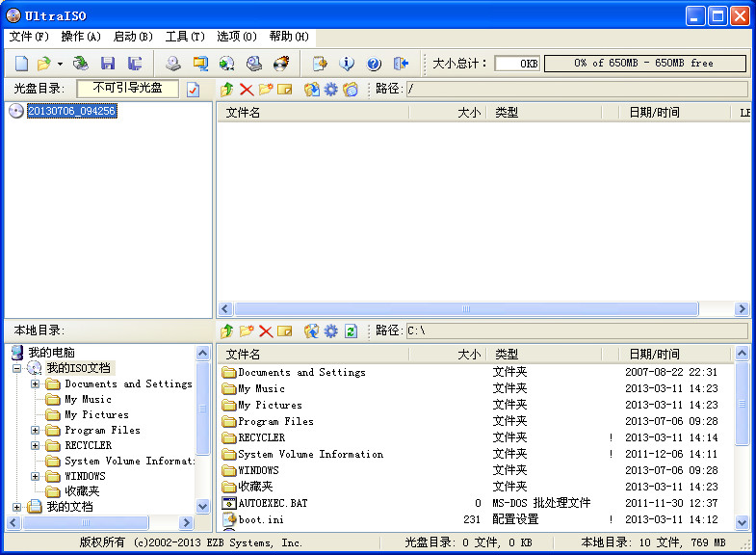The image size is (756, 555).
Task: Click the green Refresh icon in local toolbar
Action: [x=351, y=331]
